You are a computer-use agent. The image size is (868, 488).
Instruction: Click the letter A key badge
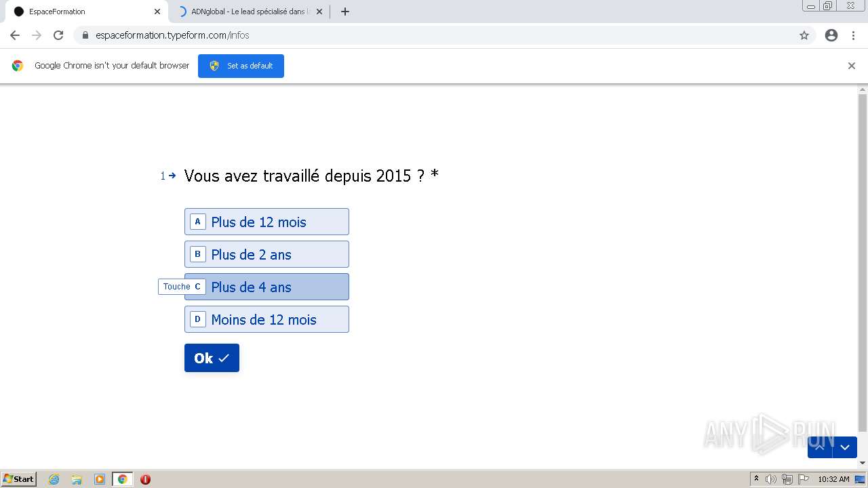click(197, 222)
